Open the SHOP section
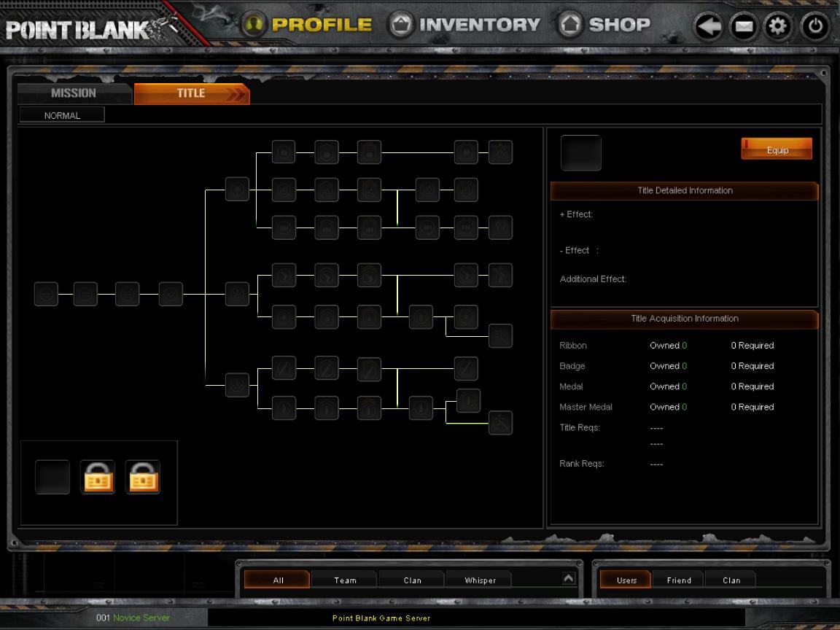 604,25
